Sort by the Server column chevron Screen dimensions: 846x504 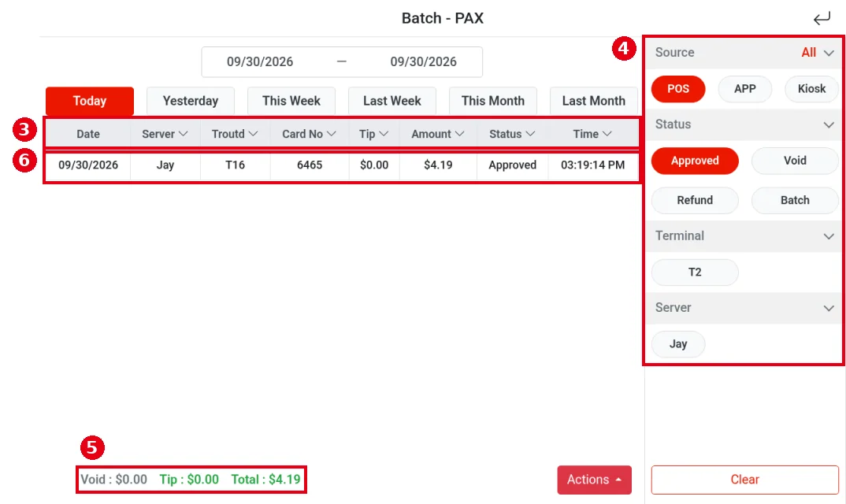coord(183,134)
